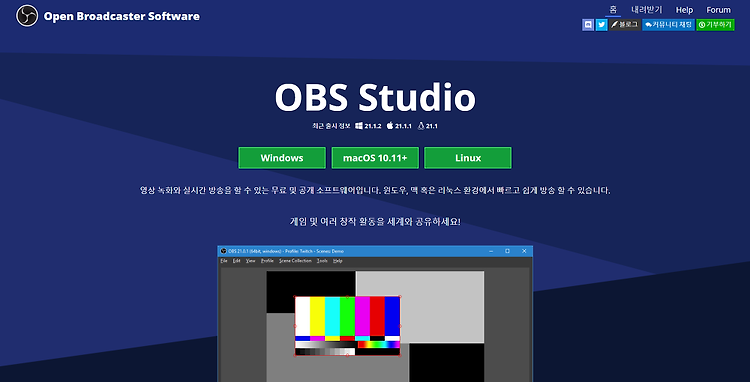The image size is (750, 382).
Task: Open the 내려받기 nav item
Action: 647,10
